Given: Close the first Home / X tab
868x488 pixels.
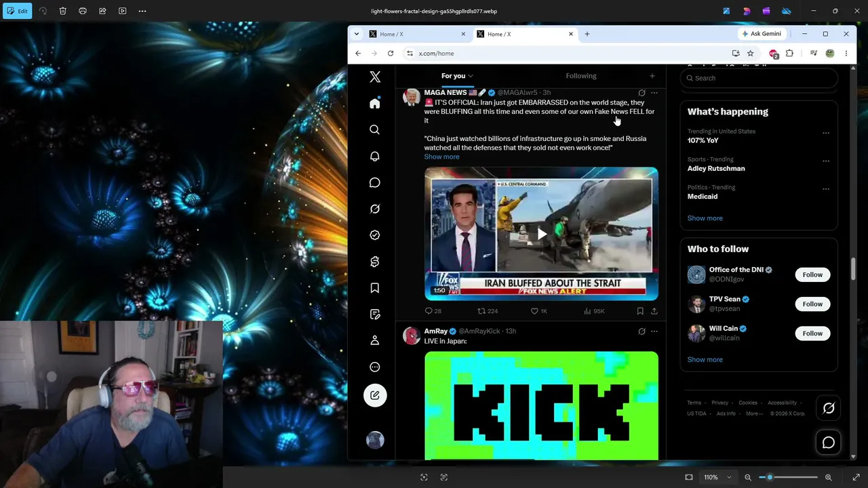Looking at the screenshot, I should (464, 34).
